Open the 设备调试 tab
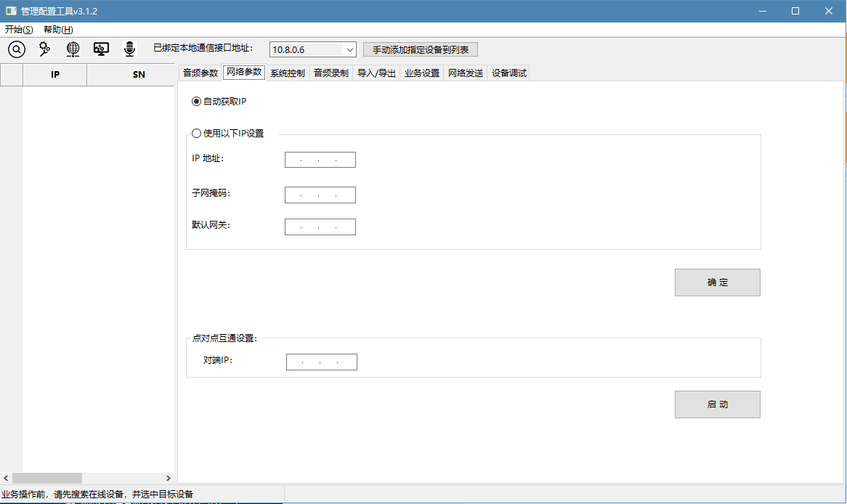 [x=508, y=73]
